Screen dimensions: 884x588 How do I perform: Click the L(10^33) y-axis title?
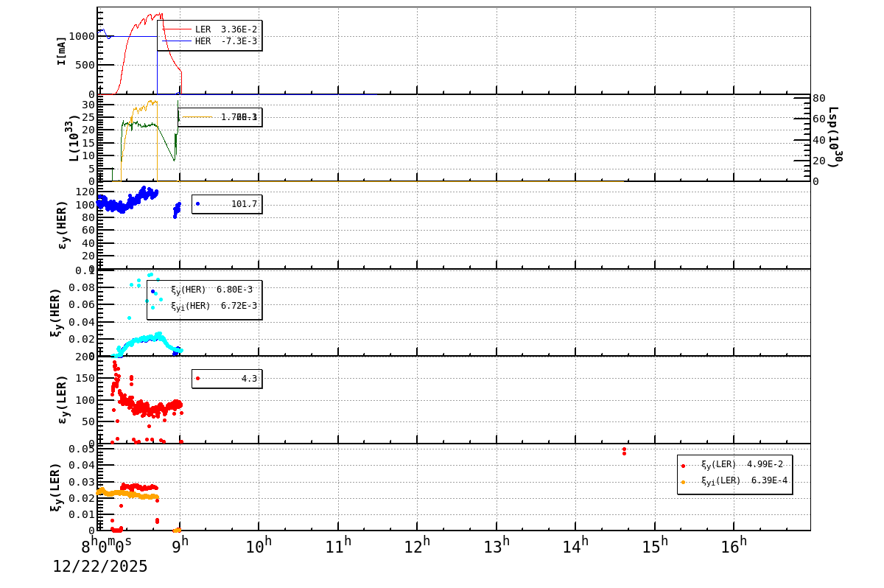[74, 138]
